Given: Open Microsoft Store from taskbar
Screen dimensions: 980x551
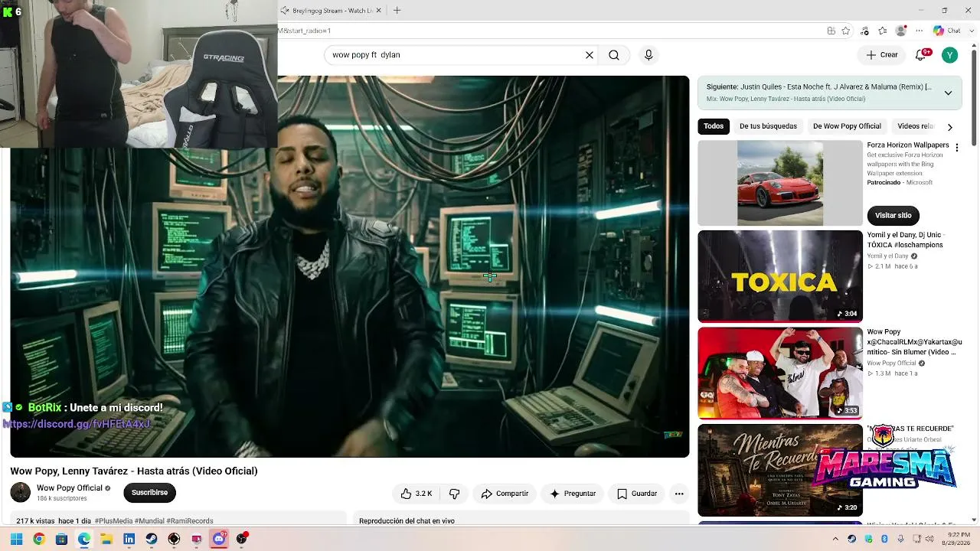Looking at the screenshot, I should tap(61, 539).
